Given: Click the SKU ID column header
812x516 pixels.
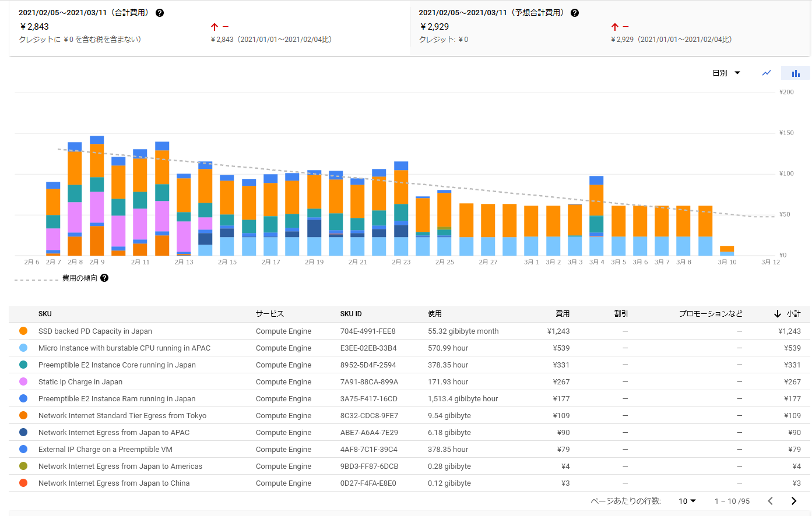Looking at the screenshot, I should coord(351,314).
